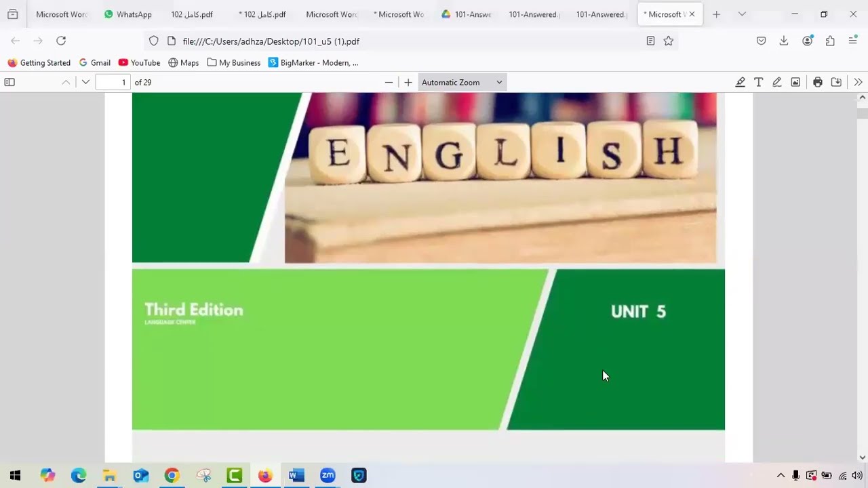
Task: Toggle the PDF viewer sidebar
Action: [9, 82]
